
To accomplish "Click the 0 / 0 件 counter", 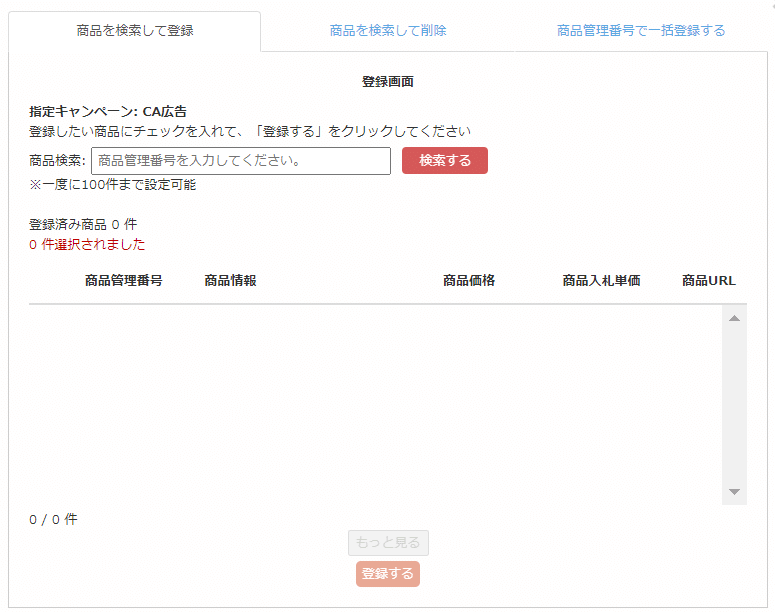I will [53, 520].
